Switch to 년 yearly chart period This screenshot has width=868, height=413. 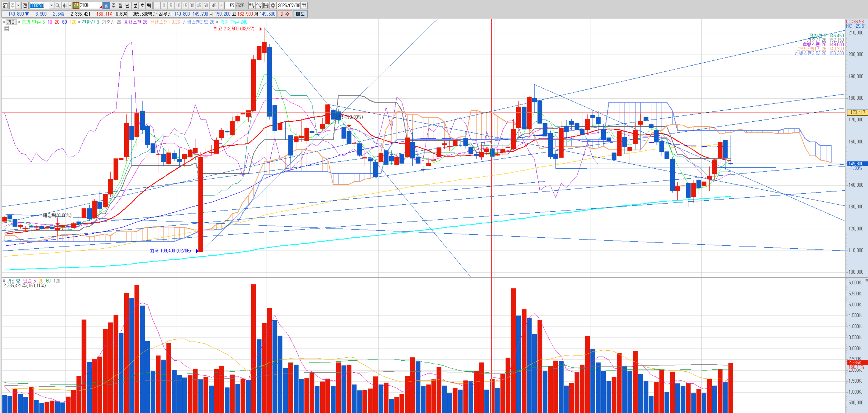[127, 5]
